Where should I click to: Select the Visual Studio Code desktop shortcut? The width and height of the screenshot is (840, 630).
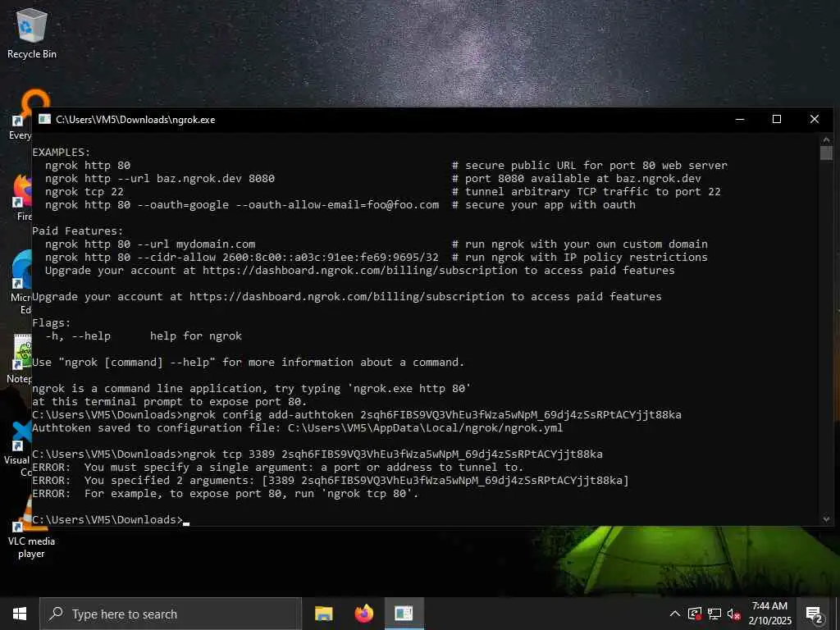click(18, 449)
